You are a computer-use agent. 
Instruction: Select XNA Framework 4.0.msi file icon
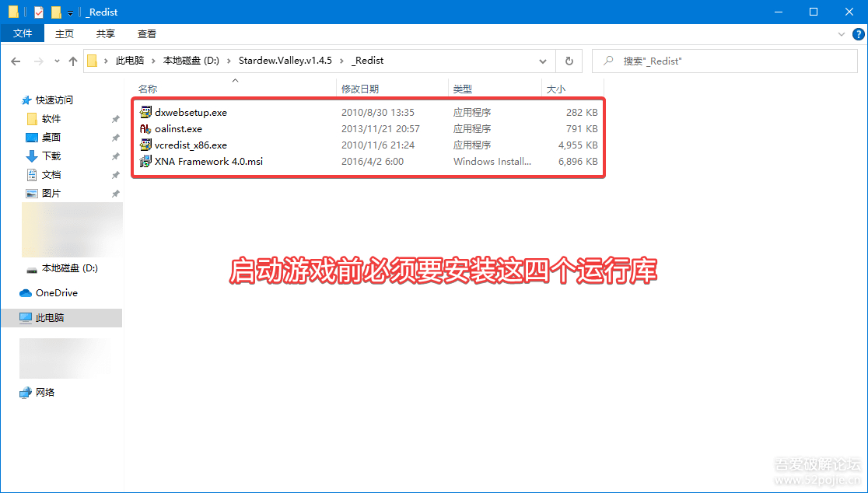[x=145, y=162]
